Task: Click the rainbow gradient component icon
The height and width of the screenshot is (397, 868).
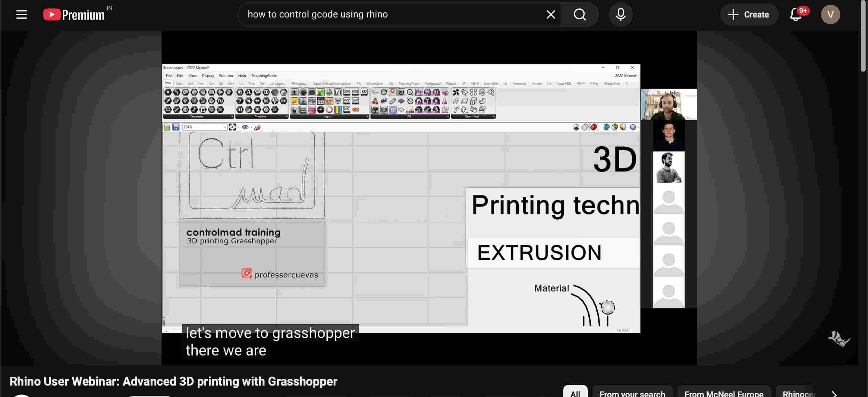Action: coord(338,110)
